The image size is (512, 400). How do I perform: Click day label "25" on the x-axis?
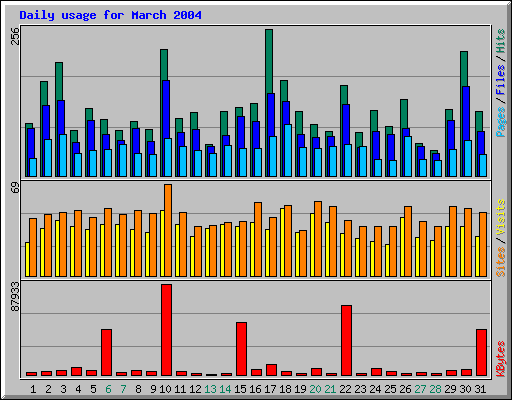[390, 389]
